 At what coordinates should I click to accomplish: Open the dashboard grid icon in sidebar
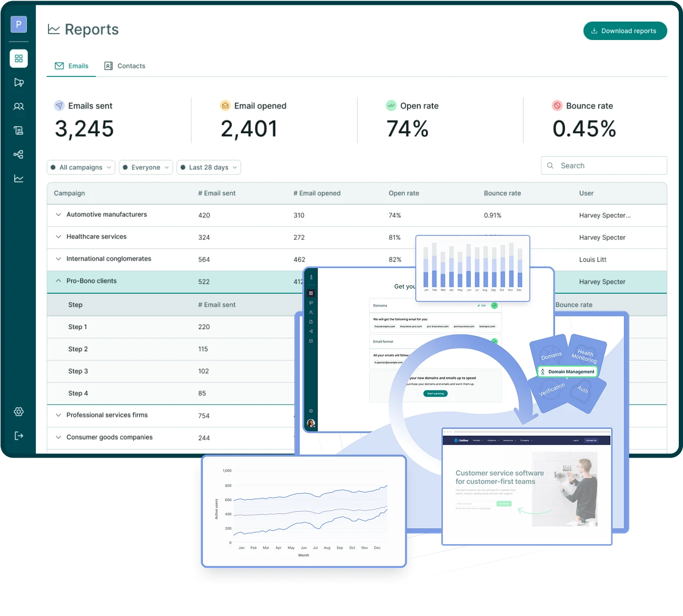18,58
